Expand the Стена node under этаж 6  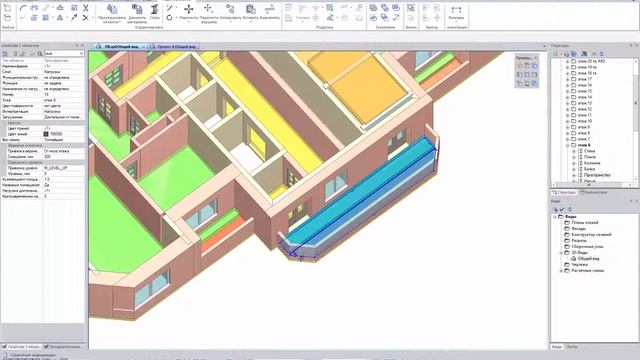[574, 151]
